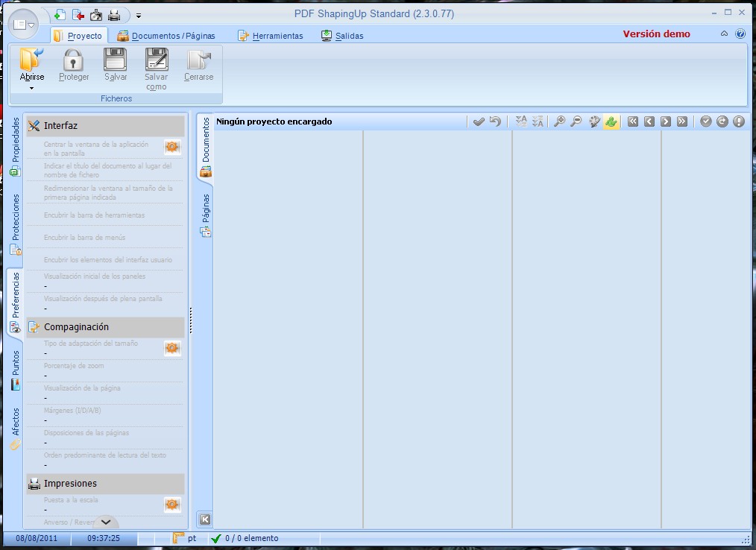Click the gear icon in the Impresiones section
This screenshot has height=550, width=756.
[172, 505]
